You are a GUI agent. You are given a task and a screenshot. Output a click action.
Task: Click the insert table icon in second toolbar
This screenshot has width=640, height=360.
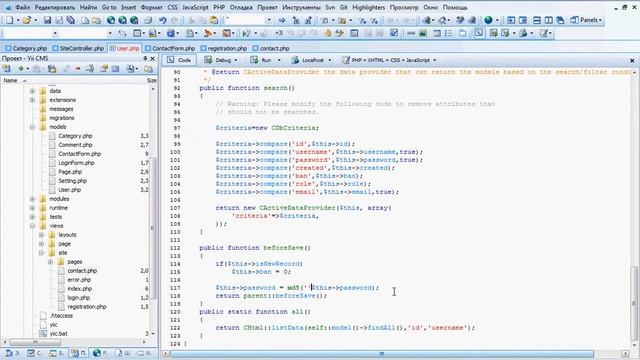[x=437, y=33]
